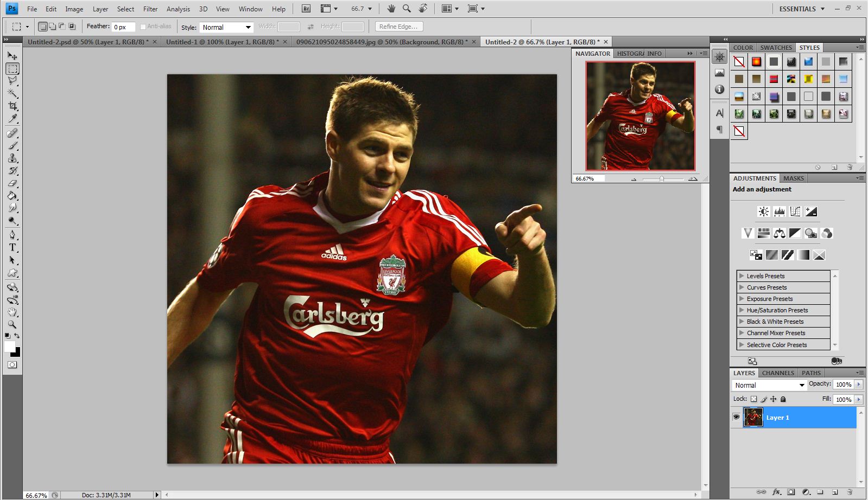Click the Rotate View tool in application bar
Viewport: 868px width, 500px height.
[423, 9]
